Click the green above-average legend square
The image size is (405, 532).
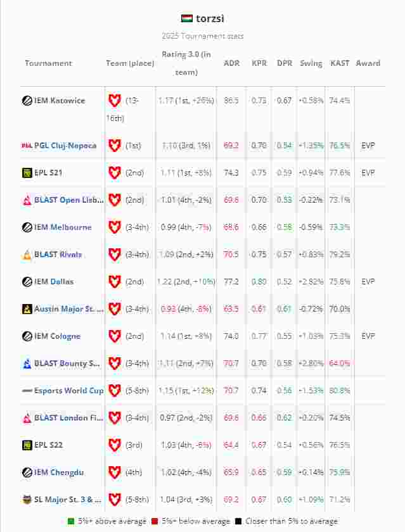coord(71,521)
